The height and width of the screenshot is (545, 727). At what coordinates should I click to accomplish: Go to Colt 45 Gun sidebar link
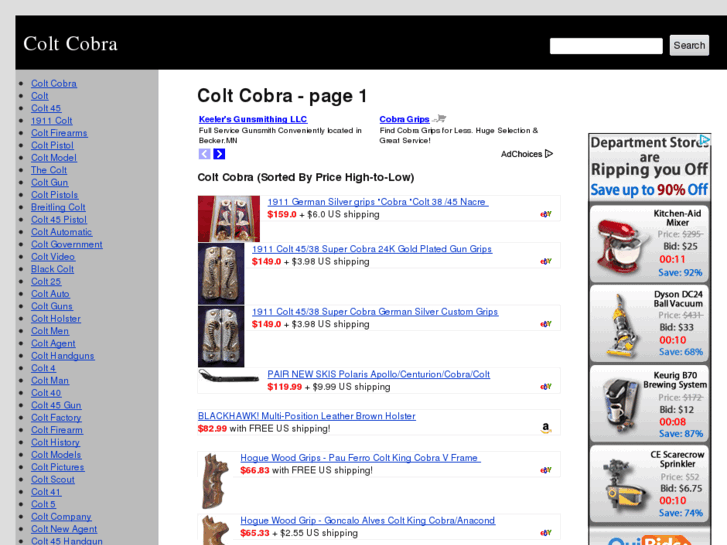(56, 405)
